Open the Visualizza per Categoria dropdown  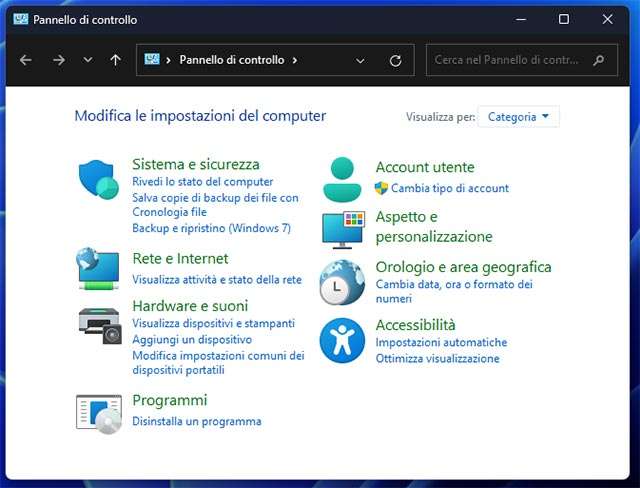click(518, 117)
